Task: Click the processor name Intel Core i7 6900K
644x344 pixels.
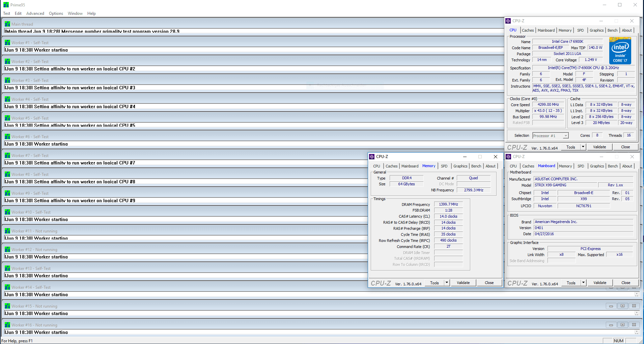Action: [x=567, y=42]
